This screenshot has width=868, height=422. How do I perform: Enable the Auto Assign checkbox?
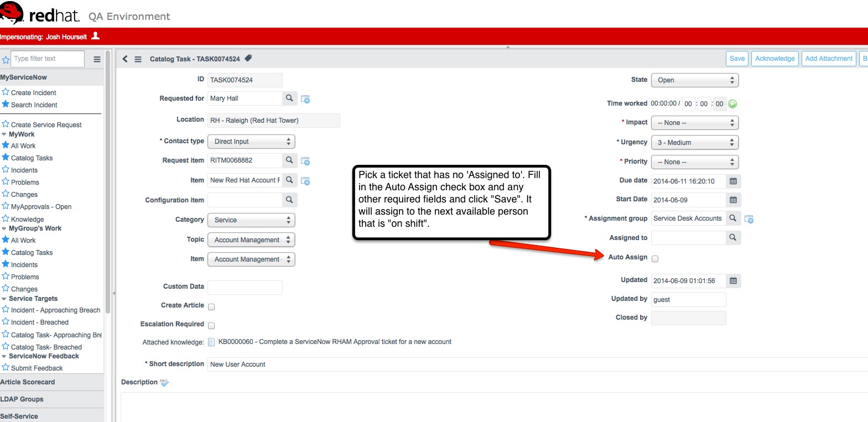(655, 258)
